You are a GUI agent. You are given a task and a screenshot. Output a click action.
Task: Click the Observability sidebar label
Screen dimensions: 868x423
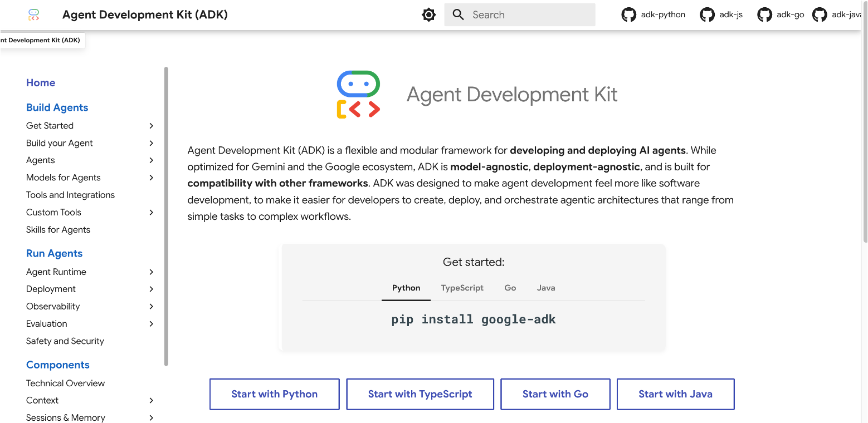coord(53,306)
